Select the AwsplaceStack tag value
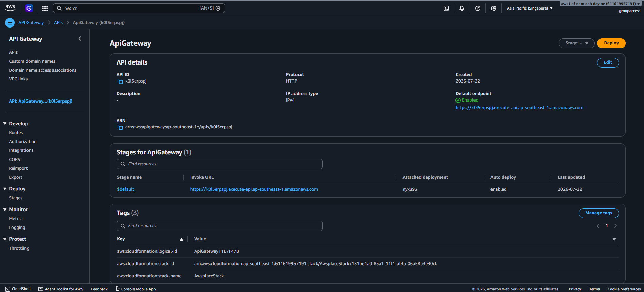 pos(209,276)
